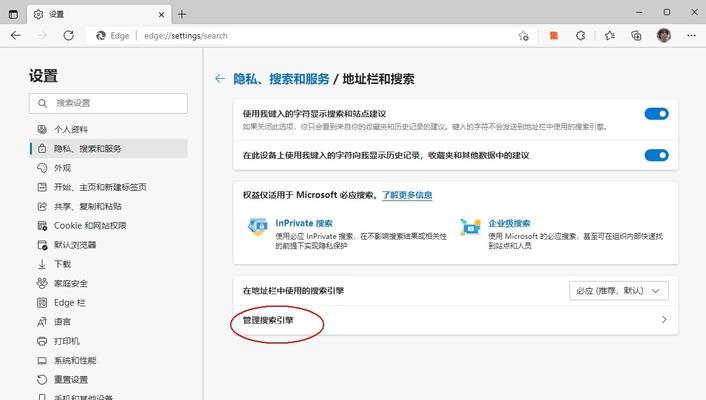706x400 pixels.
Task: Open 家庭安全 settings section
Action: pyautogui.click(x=108, y=283)
